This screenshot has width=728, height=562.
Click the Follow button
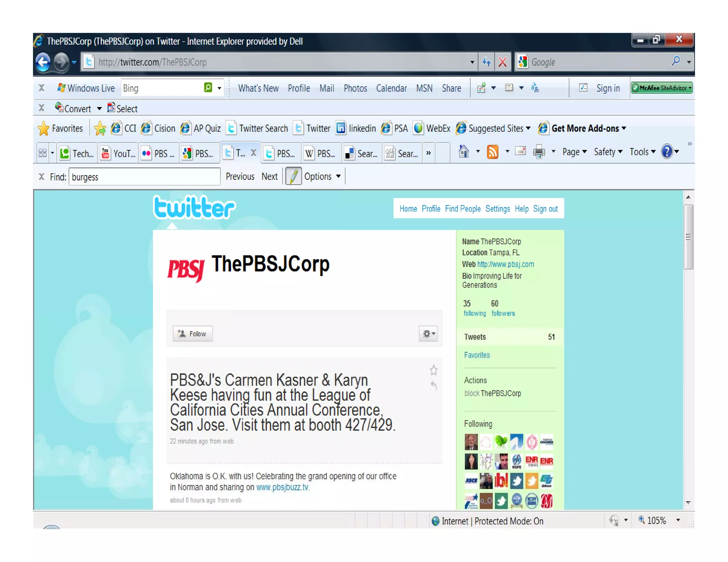coord(193,334)
